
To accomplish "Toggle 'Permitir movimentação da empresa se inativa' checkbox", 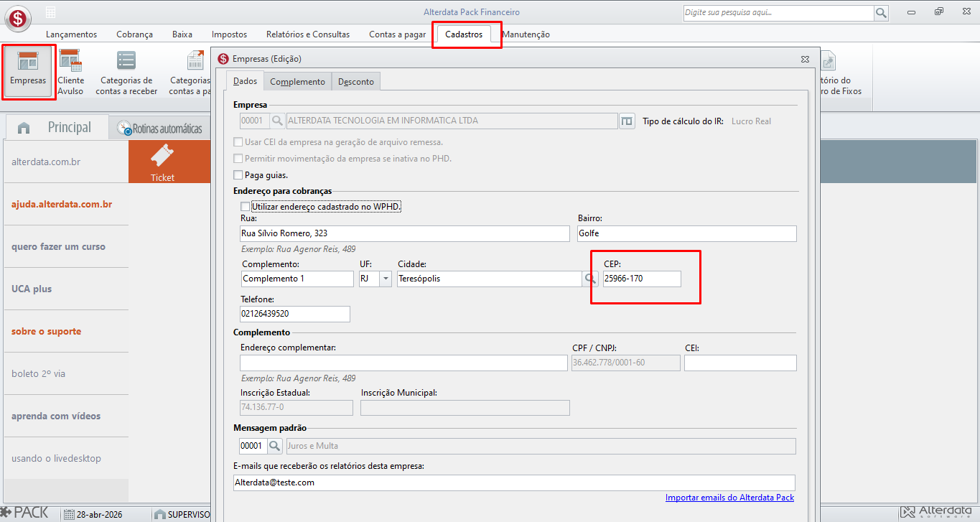I will [x=239, y=158].
